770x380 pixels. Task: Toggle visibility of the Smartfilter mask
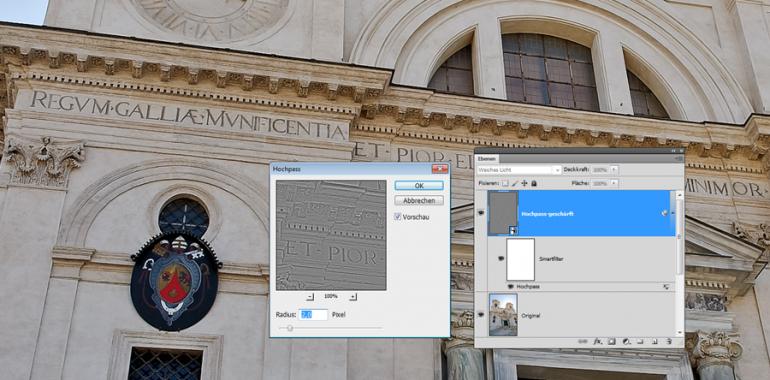click(501, 258)
